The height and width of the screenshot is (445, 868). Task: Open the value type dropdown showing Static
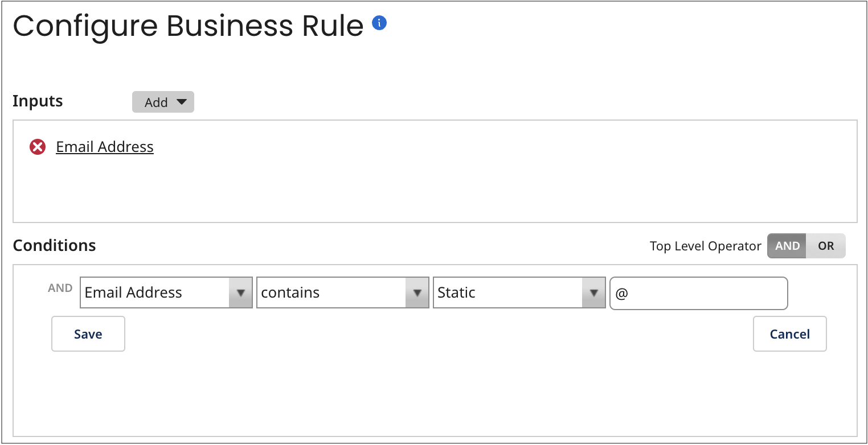[519, 292]
